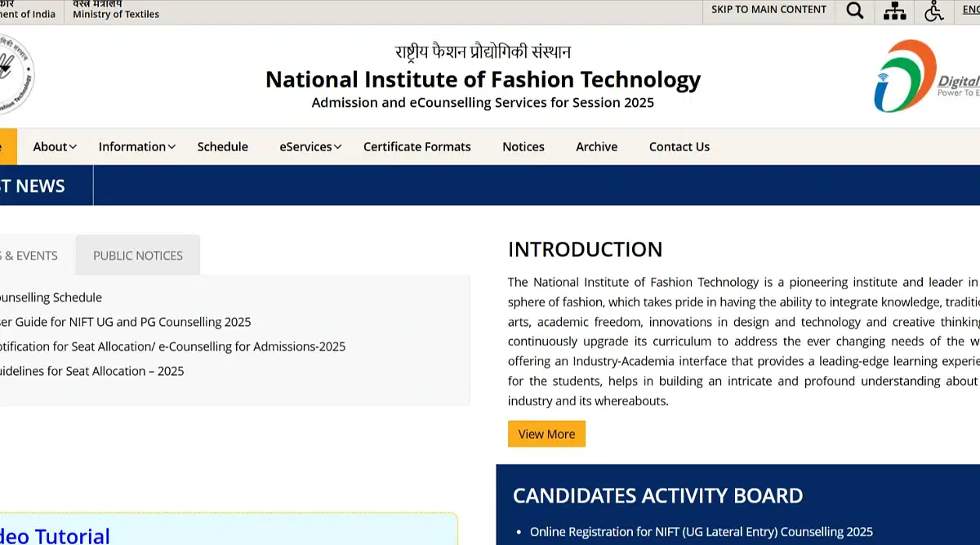Switch to the Public Notices tab
Screen dimensions: 980x545
coord(138,255)
